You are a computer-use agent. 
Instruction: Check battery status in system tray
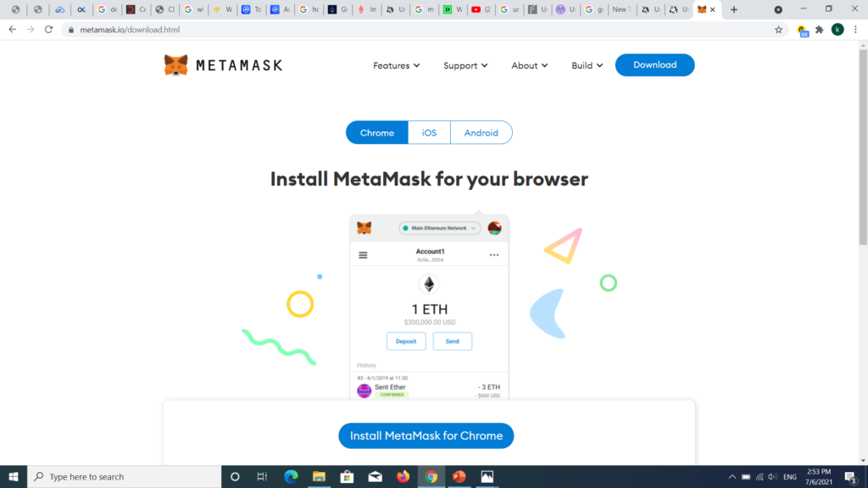(x=746, y=477)
